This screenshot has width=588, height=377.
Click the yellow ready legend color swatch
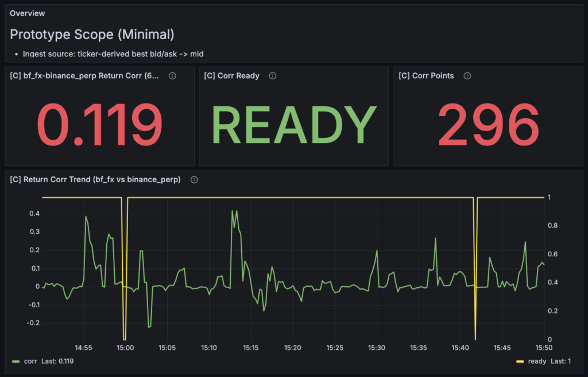point(520,361)
